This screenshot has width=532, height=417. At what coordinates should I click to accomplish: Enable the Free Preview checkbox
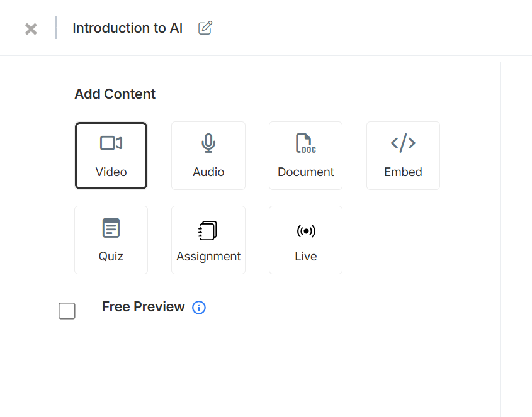67,311
